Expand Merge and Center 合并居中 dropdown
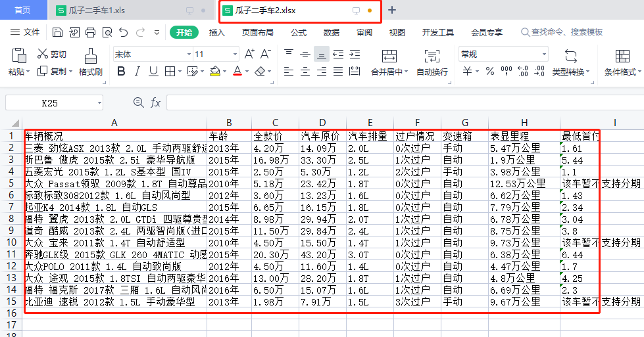Viewport: 644px width, 337px height. coord(406,72)
